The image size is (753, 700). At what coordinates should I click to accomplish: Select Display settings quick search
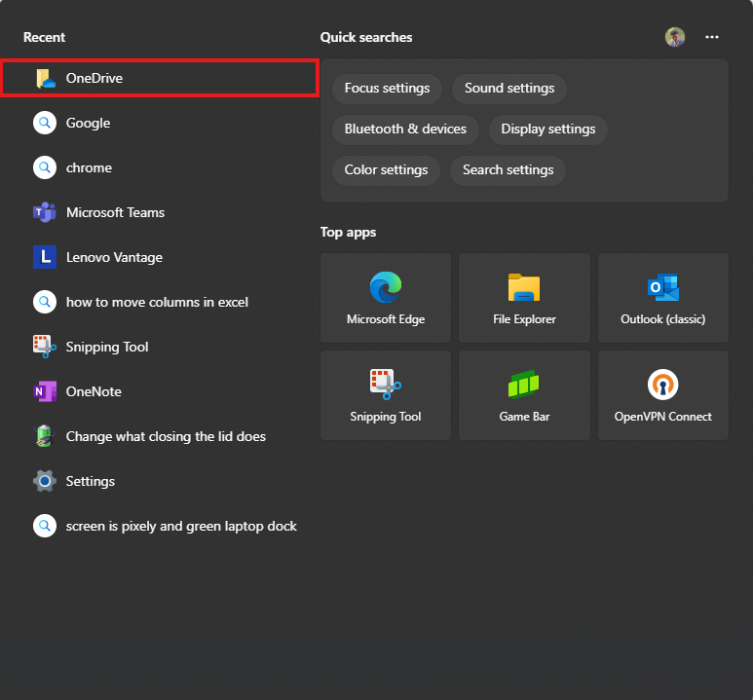click(x=548, y=129)
